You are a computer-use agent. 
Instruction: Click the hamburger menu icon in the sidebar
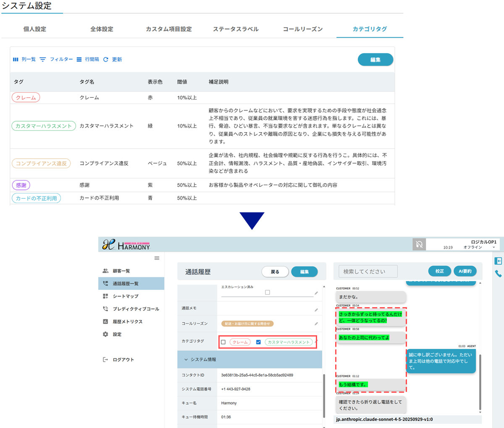(x=157, y=258)
